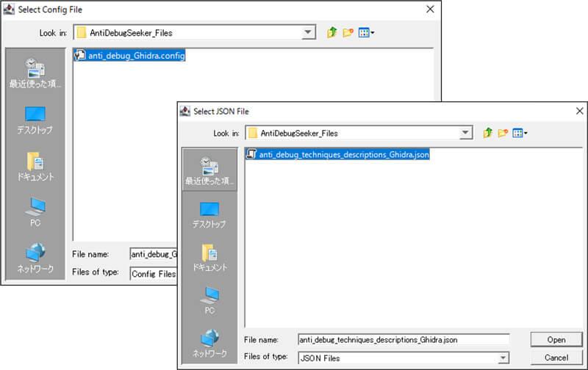Click File name field in Select Config File dialog

tap(154, 254)
